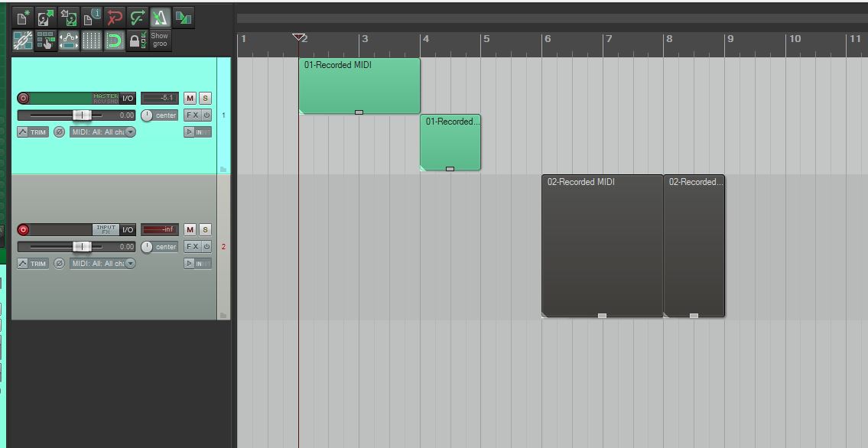868x448 pixels.
Task: Create a new project with the toolbar icon
Action: [23, 18]
